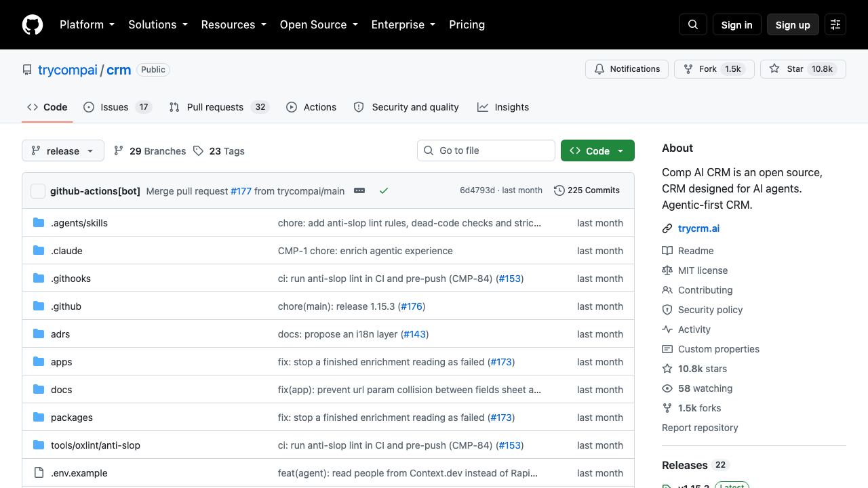Viewport: 868px width, 488px height.
Task: Click the link icon next to trycrm.ai
Action: pyautogui.click(x=667, y=228)
